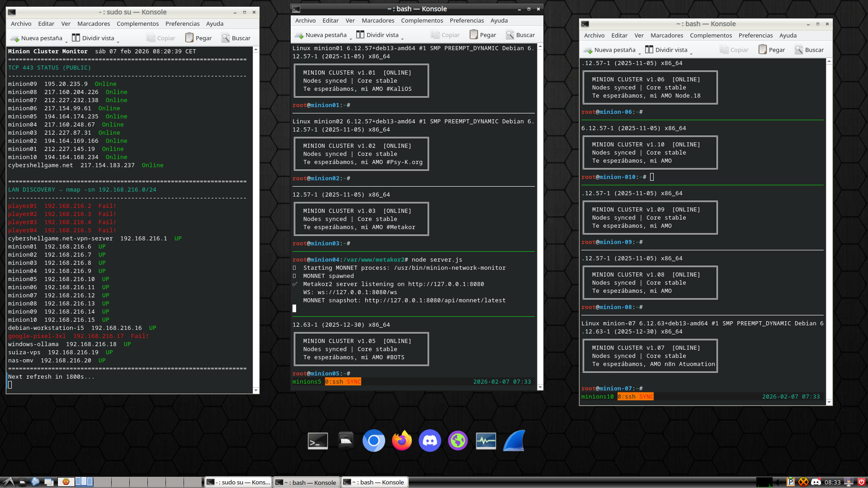Toggle the volume speaker tray icon
The height and width of the screenshot is (488, 868).
(x=779, y=482)
